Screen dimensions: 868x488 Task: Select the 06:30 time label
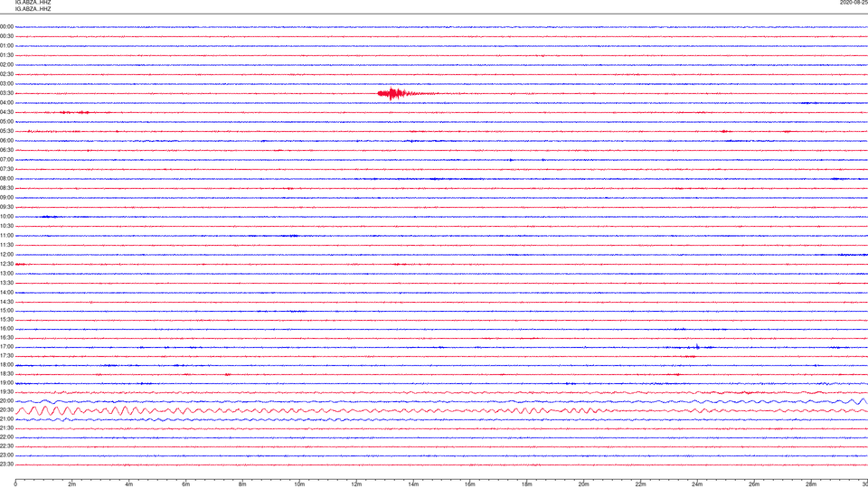(6, 150)
